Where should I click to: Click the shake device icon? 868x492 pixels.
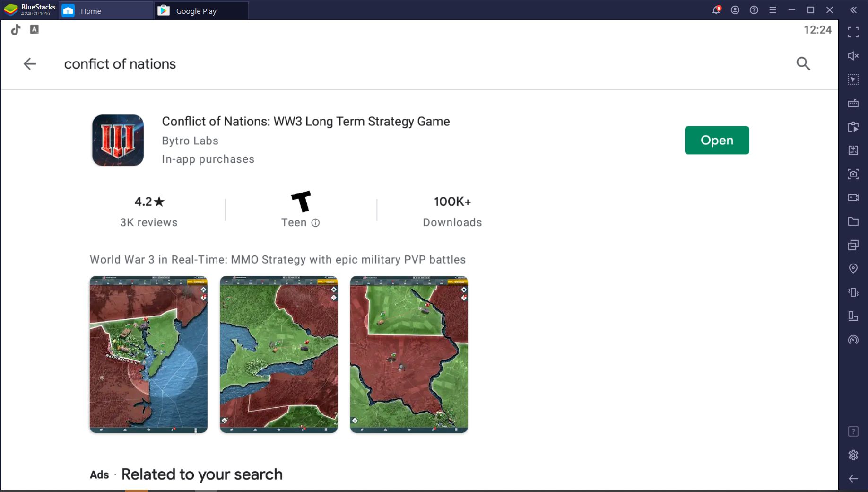coord(853,292)
